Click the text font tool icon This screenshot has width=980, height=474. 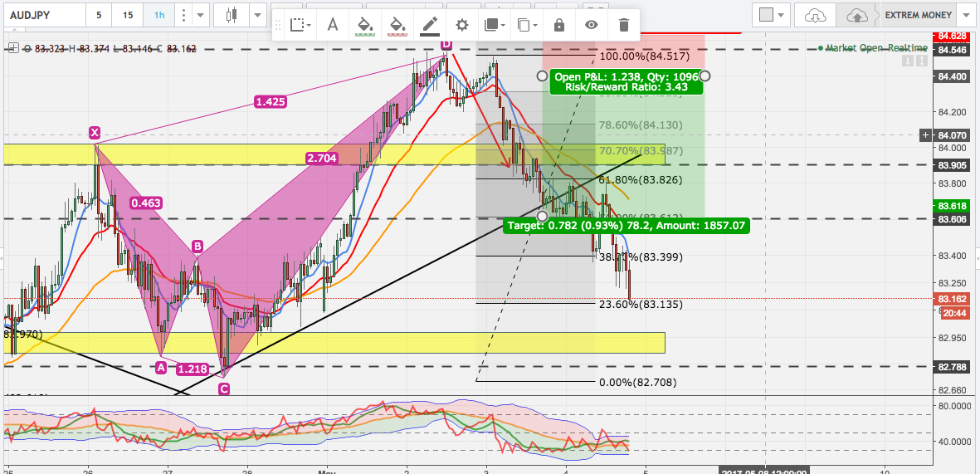(x=333, y=25)
